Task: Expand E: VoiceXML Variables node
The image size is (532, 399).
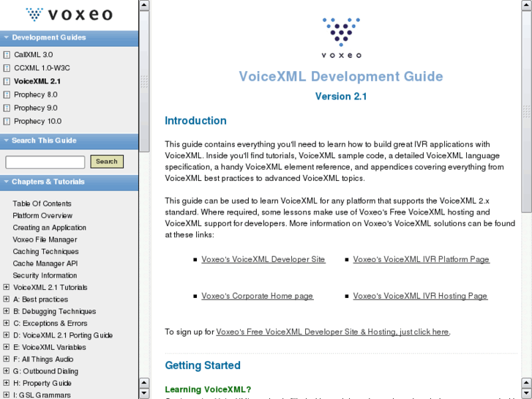Action: (x=6, y=347)
